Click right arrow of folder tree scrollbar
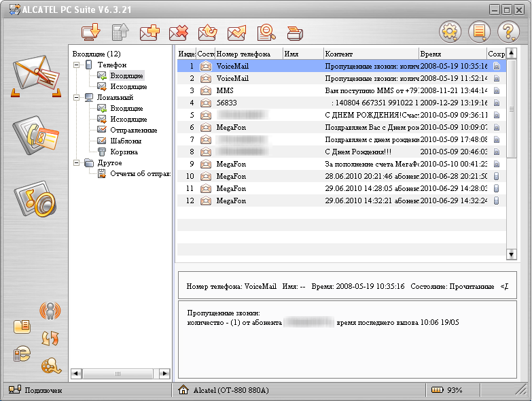Viewport: 532px width, 401px height. pos(165,374)
